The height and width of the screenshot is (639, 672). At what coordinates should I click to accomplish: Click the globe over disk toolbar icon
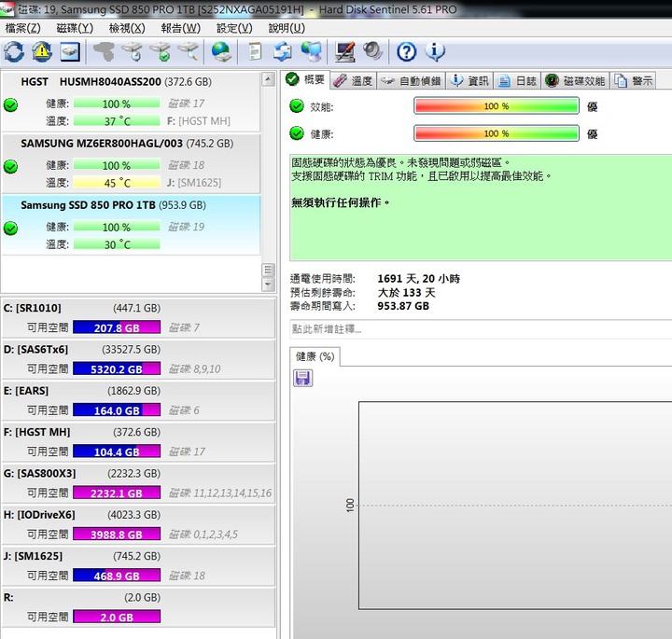221,52
